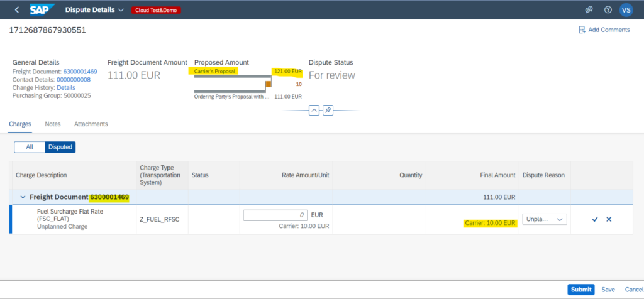Collapse the Freight Document 6300001469 row
The width and height of the screenshot is (644, 299).
(x=23, y=197)
